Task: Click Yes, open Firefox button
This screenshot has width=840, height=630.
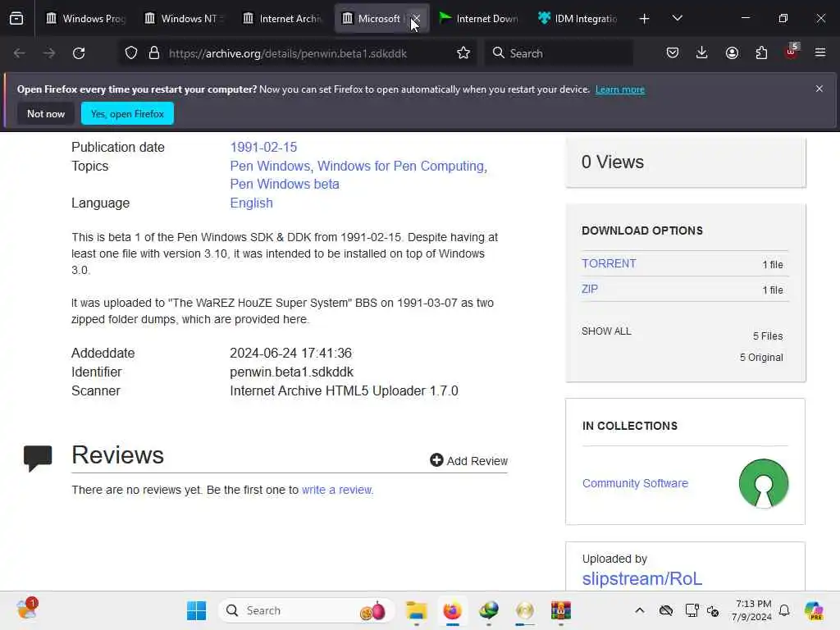Action: tap(127, 113)
